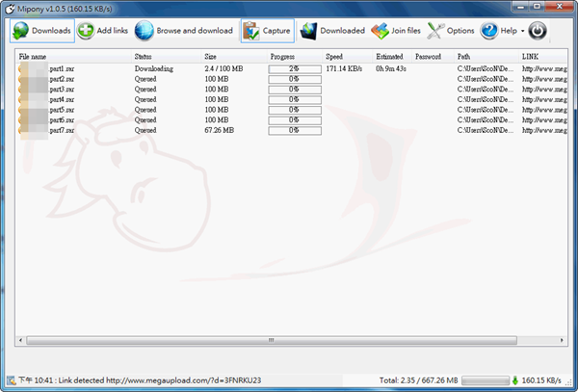The height and width of the screenshot is (392, 578).
Task: Click the 2.4 / 100 MB size value
Action: pos(223,69)
